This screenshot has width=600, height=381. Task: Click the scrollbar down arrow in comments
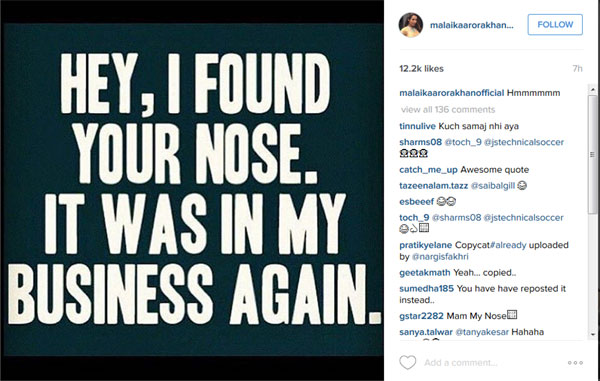click(x=593, y=334)
